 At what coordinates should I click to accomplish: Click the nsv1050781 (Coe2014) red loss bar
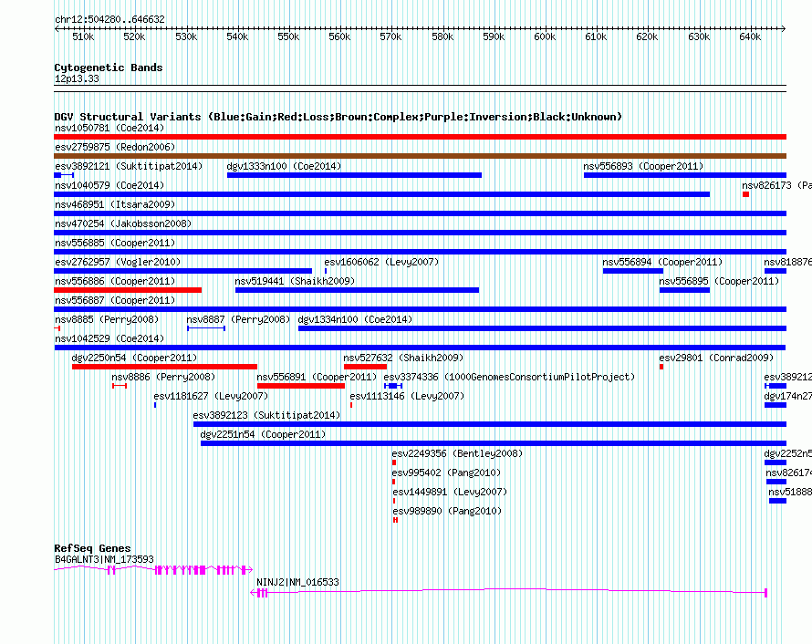[x=420, y=137]
